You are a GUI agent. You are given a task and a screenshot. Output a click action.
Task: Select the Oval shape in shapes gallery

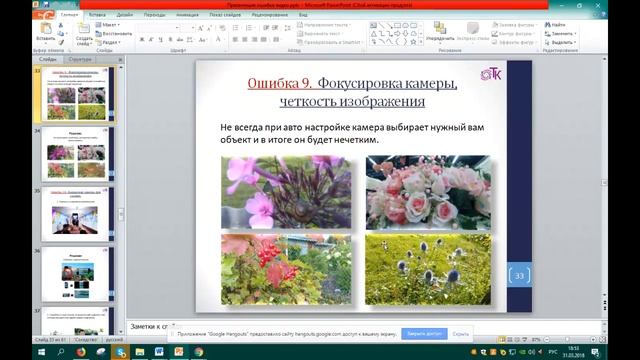coord(405,25)
